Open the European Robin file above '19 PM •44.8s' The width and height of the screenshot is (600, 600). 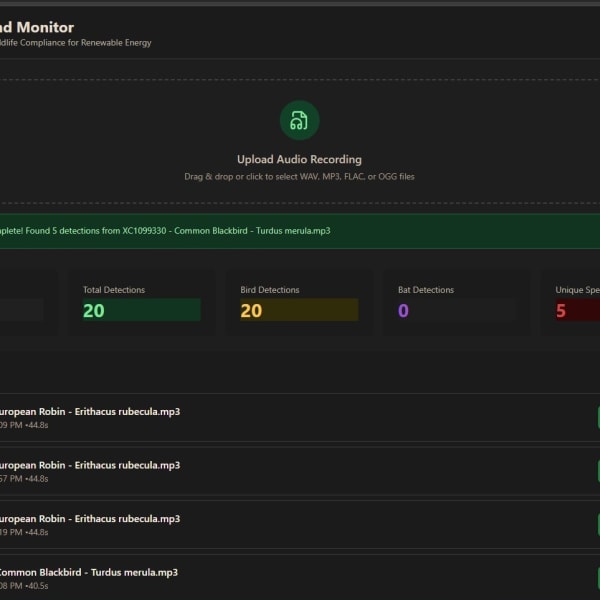[89, 518]
